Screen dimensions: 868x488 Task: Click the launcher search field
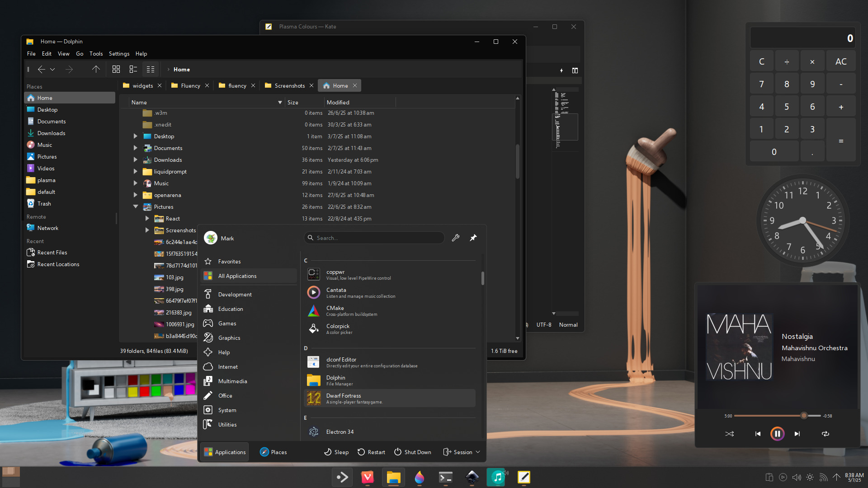(x=374, y=238)
